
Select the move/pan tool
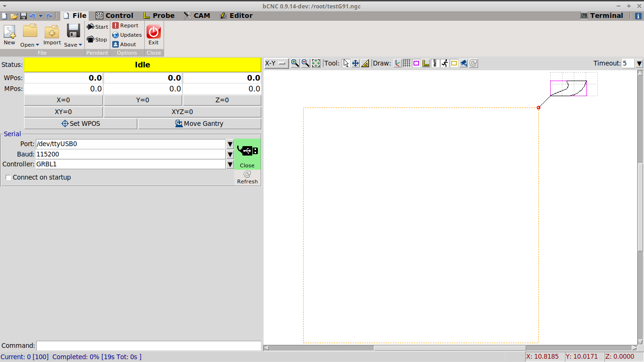355,63
